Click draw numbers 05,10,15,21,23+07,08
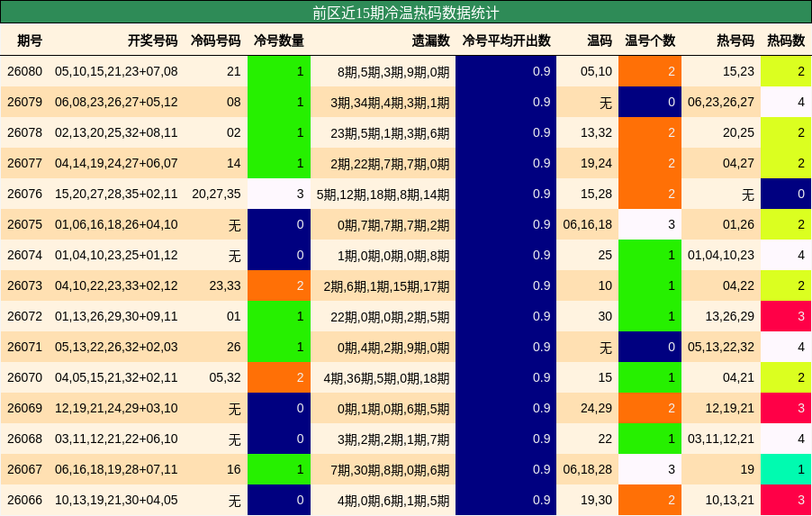812x516 pixels. point(116,71)
